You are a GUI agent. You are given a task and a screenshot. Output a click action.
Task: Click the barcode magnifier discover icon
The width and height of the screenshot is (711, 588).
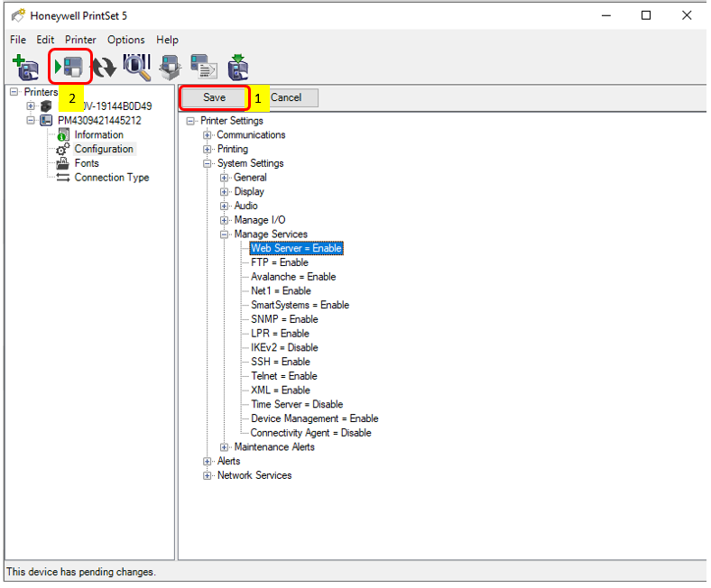pyautogui.click(x=137, y=67)
